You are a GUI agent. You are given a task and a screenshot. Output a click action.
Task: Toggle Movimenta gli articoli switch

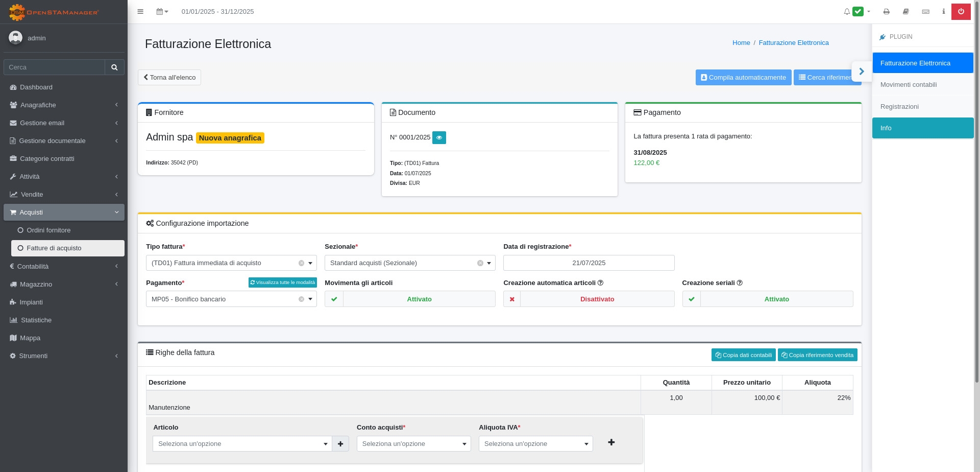(x=410, y=299)
